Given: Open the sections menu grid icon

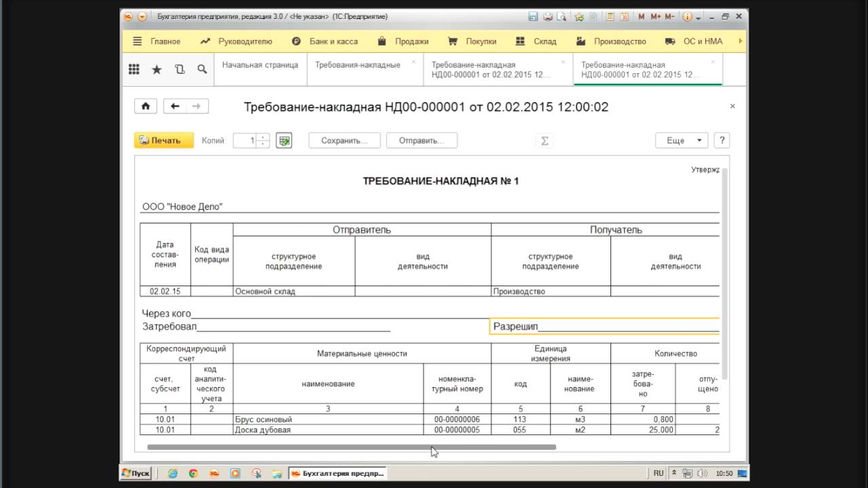Looking at the screenshot, I should [x=134, y=69].
